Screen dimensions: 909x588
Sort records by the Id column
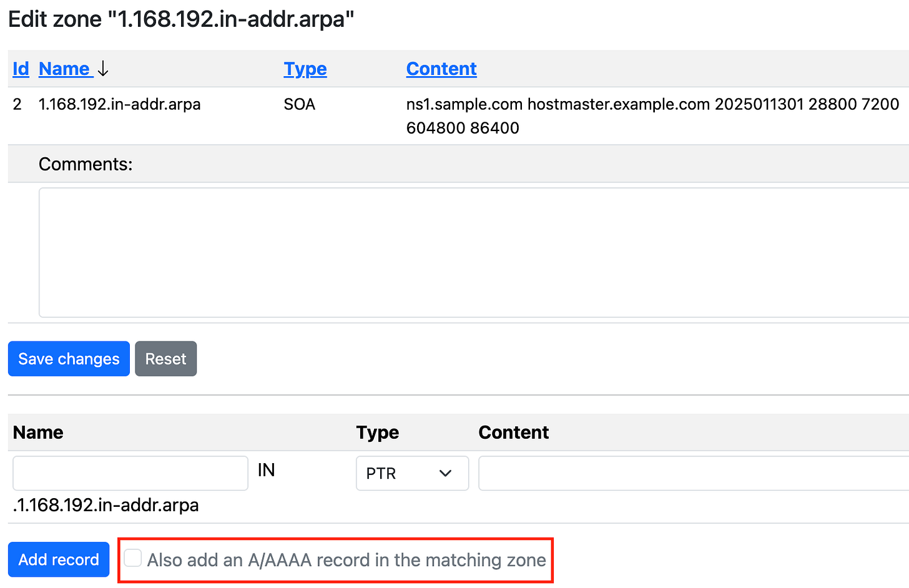coord(21,69)
